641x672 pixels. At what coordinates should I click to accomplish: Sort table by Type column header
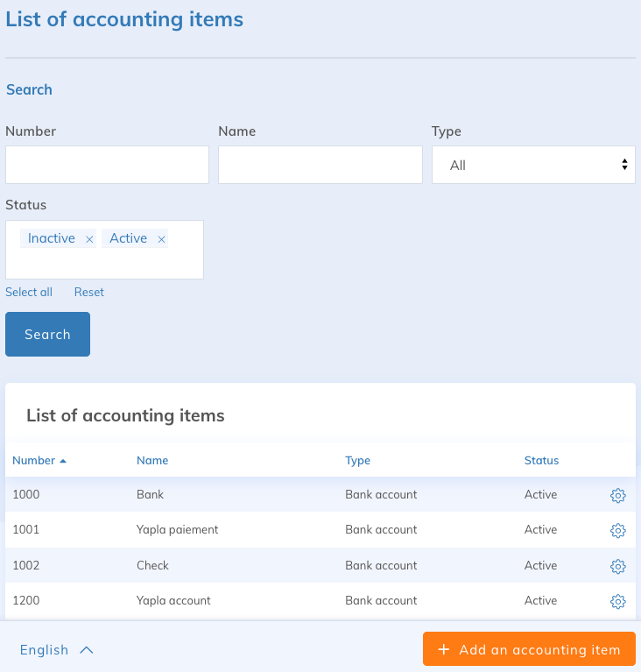(358, 460)
